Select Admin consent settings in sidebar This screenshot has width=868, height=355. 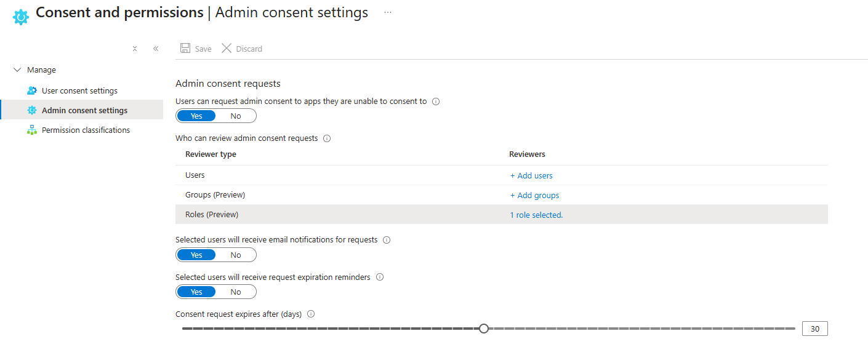(x=84, y=110)
